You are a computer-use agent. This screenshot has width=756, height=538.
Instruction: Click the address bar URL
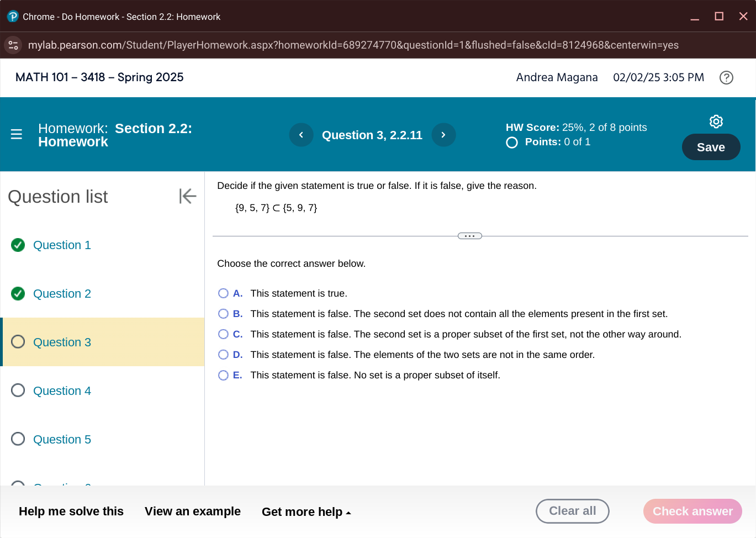coord(353,45)
